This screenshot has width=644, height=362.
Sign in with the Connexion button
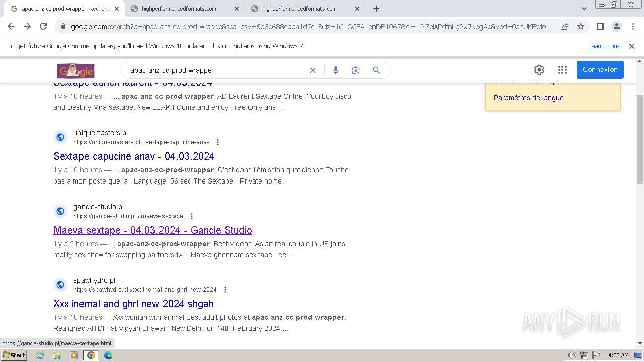click(x=600, y=70)
